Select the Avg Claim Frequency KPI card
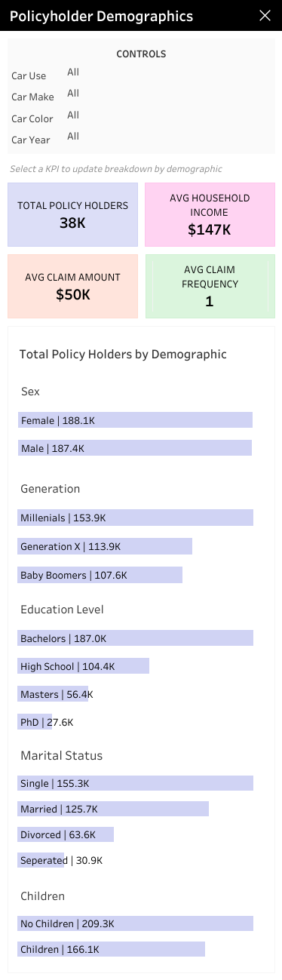 [x=210, y=286]
